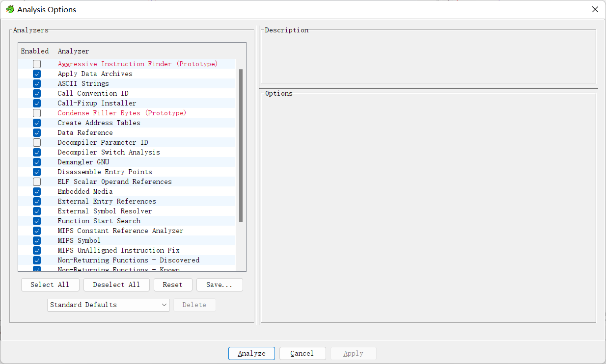Select Demangler GNU analyzer name

point(83,162)
